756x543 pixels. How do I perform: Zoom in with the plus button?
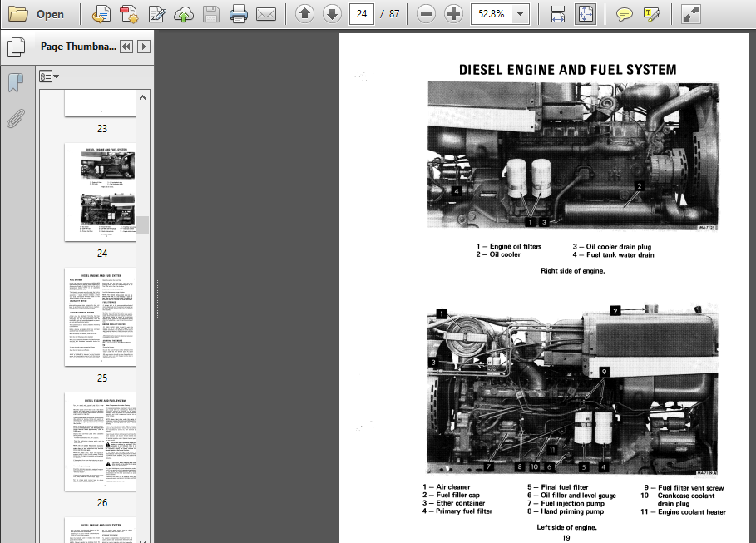click(453, 14)
